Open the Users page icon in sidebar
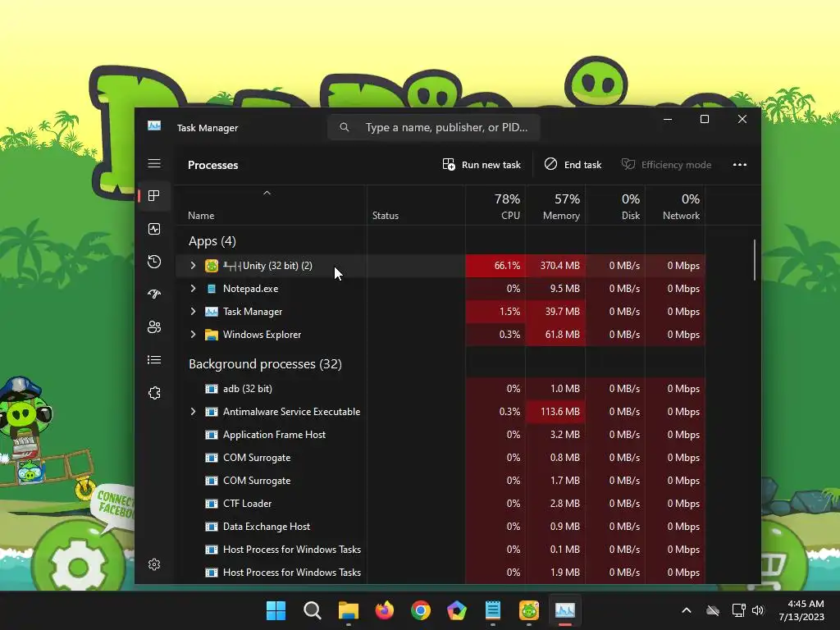The image size is (840, 630). pos(154,326)
